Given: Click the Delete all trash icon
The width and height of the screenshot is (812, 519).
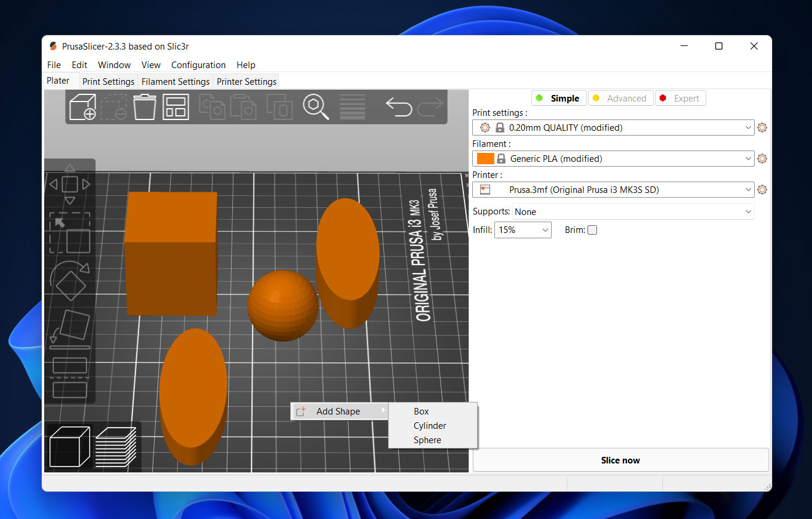Looking at the screenshot, I should pos(144,107).
